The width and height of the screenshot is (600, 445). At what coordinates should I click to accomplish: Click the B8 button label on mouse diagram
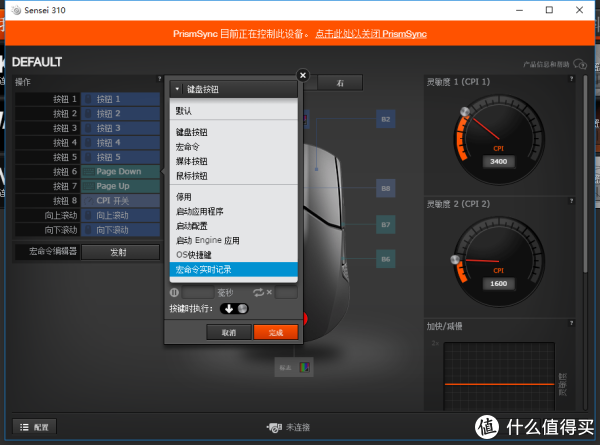385,188
